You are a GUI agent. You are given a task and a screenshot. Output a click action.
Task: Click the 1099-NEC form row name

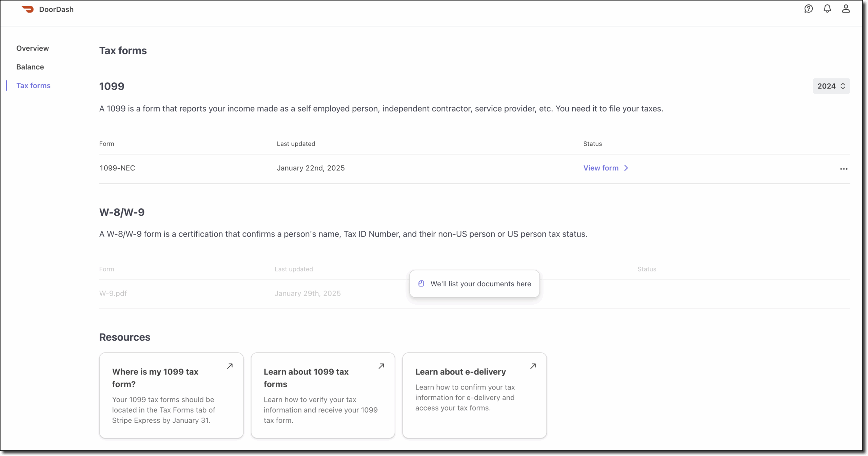pos(117,168)
